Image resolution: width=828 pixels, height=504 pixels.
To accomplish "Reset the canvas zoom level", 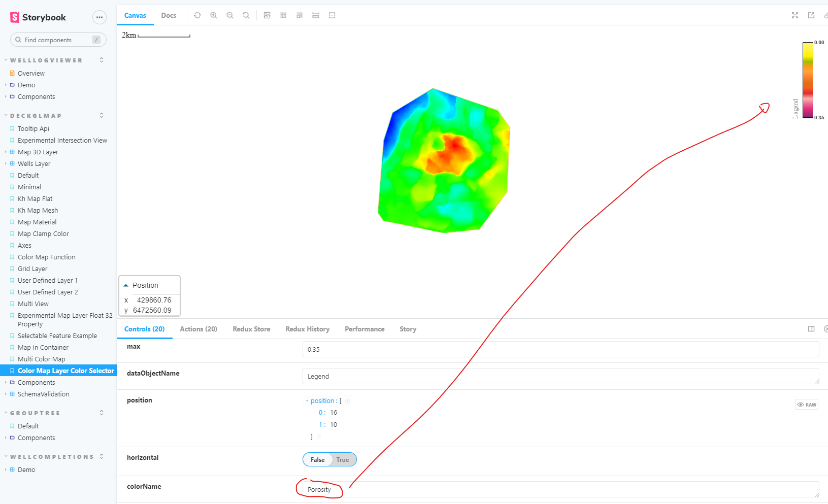I will coord(246,15).
